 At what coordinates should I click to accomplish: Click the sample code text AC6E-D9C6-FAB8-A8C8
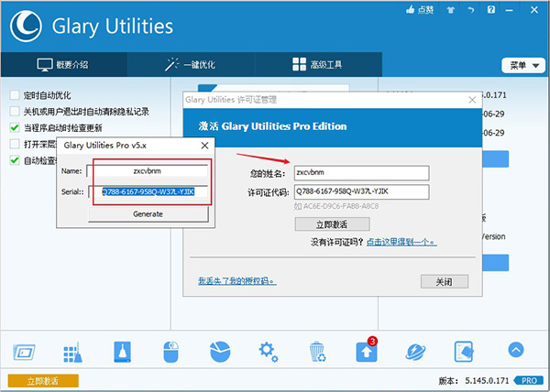point(341,206)
